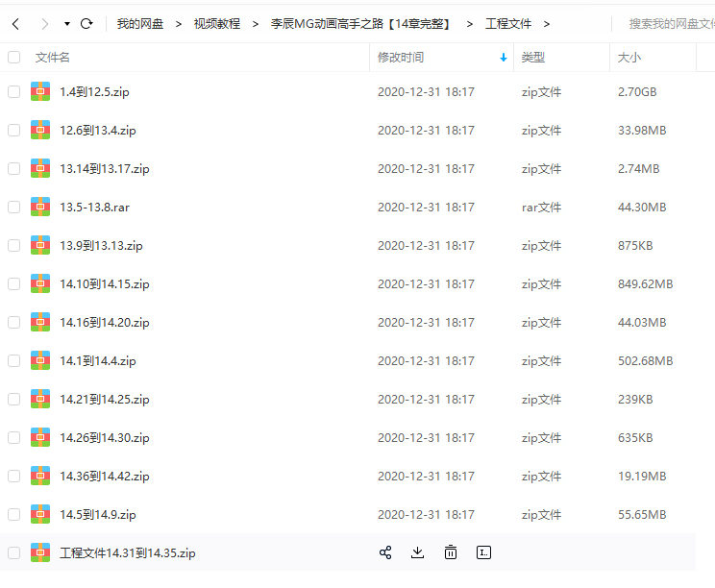This screenshot has width=715, height=588.
Task: Navigate to 我的网盘 in the breadcrumb
Action: tap(140, 23)
